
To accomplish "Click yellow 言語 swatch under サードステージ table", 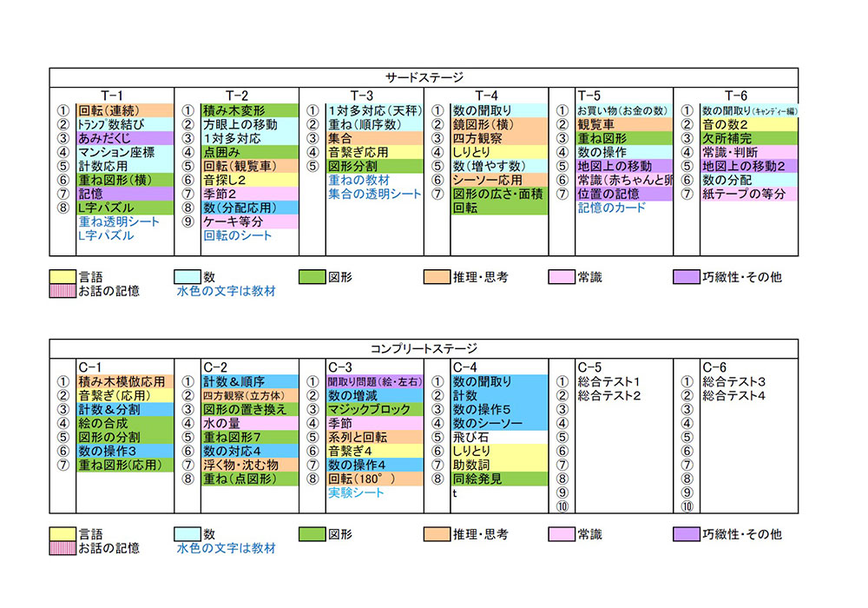I will click(62, 277).
